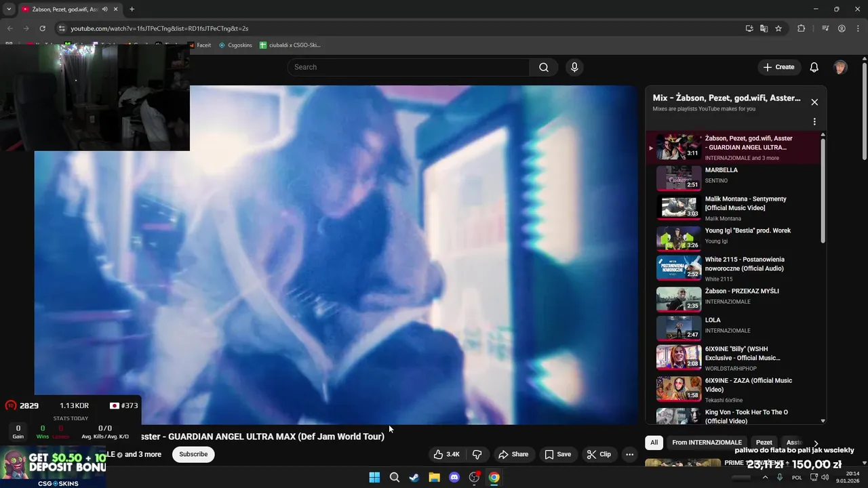Reload the page in Chrome
Image resolution: width=868 pixels, height=488 pixels.
pyautogui.click(x=42, y=28)
